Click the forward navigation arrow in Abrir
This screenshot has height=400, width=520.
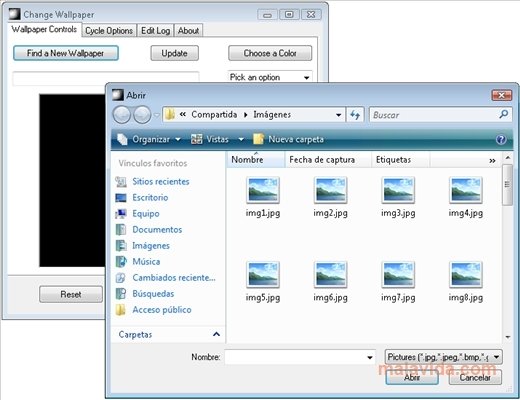[142, 115]
